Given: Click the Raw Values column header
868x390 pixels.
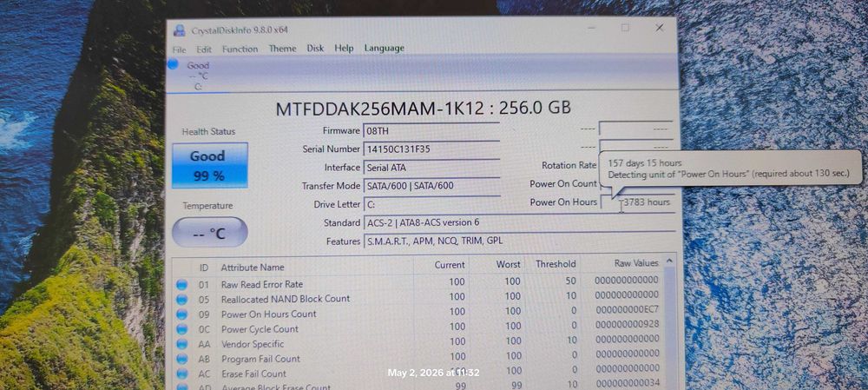Looking at the screenshot, I should point(636,263).
